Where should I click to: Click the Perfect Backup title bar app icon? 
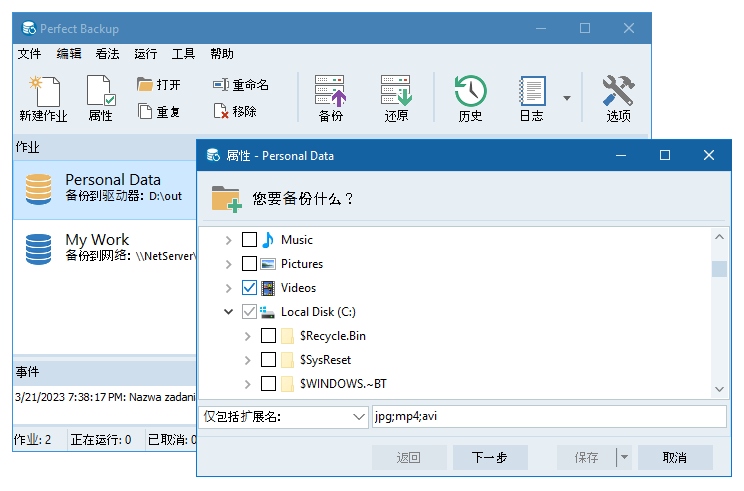pyautogui.click(x=29, y=28)
